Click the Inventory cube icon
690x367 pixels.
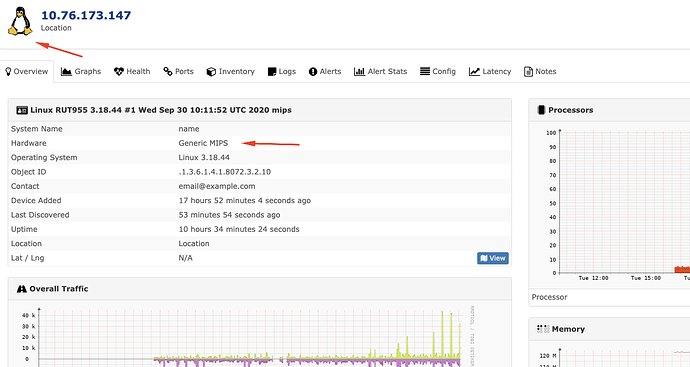[211, 72]
